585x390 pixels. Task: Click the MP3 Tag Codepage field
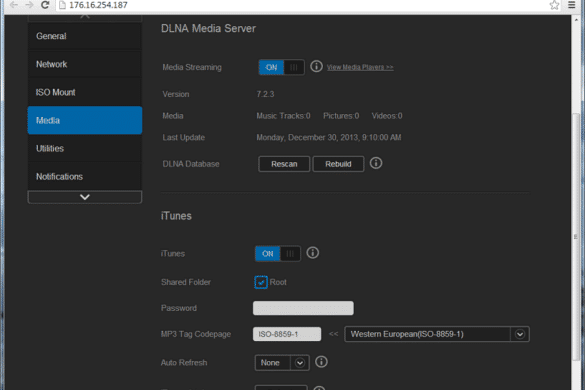click(x=287, y=334)
